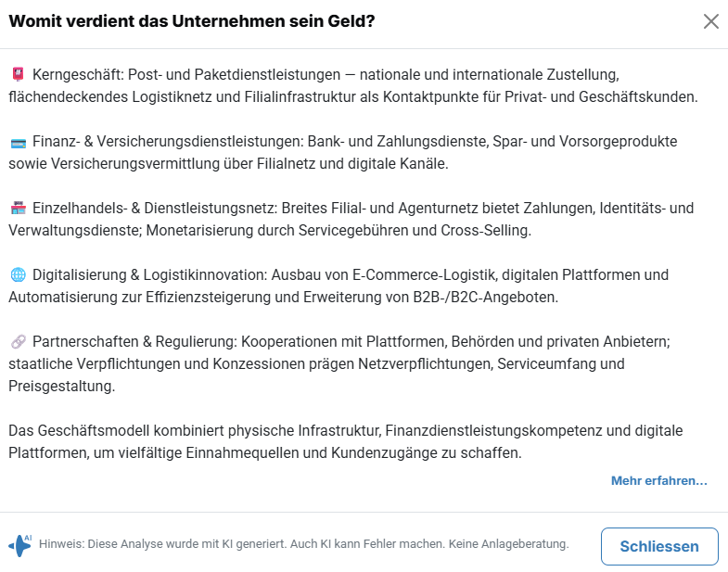This screenshot has width=728, height=572.
Task: Click the AI sparkle icon next to Hinweis
Action: (19, 545)
